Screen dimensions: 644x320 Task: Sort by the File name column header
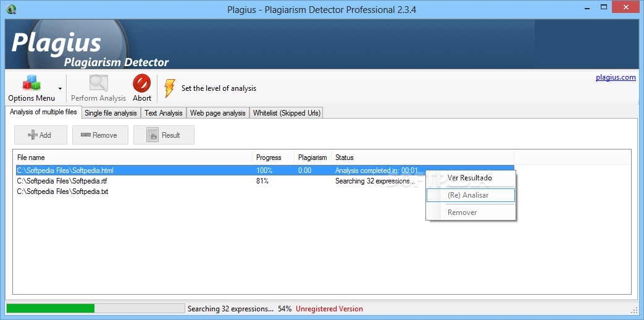[x=133, y=158]
